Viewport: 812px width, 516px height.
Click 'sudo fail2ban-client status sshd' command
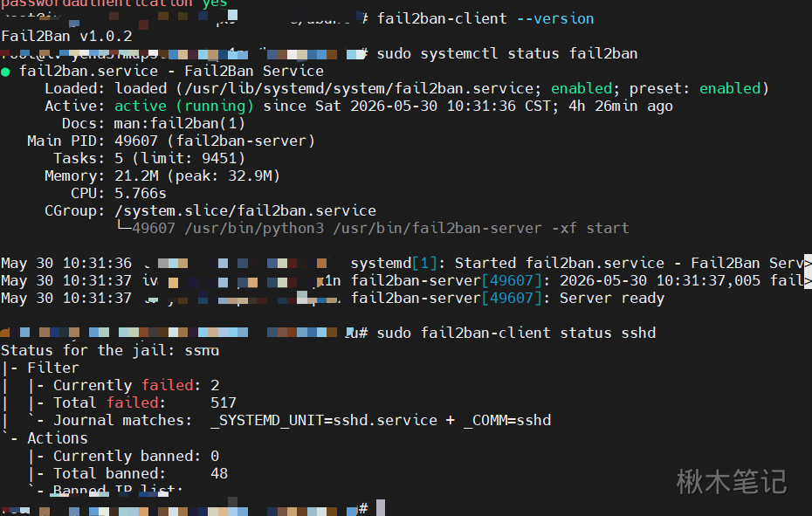pyautogui.click(x=516, y=334)
